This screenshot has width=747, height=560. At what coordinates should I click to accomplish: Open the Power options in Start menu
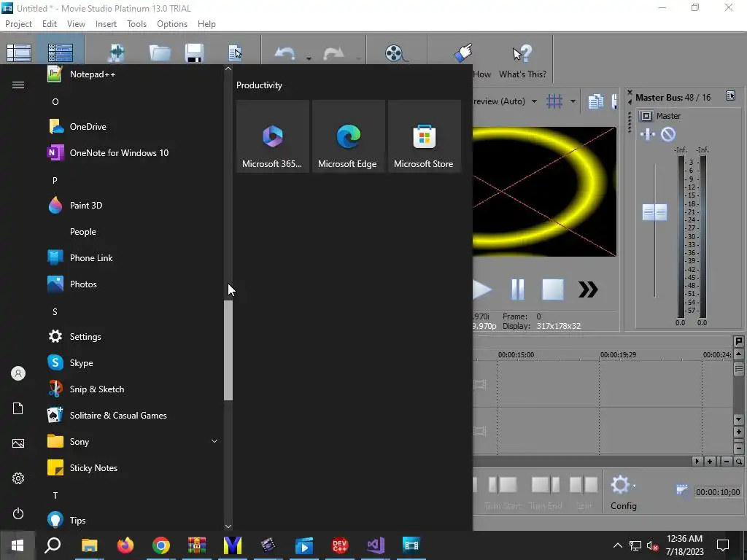(x=18, y=513)
